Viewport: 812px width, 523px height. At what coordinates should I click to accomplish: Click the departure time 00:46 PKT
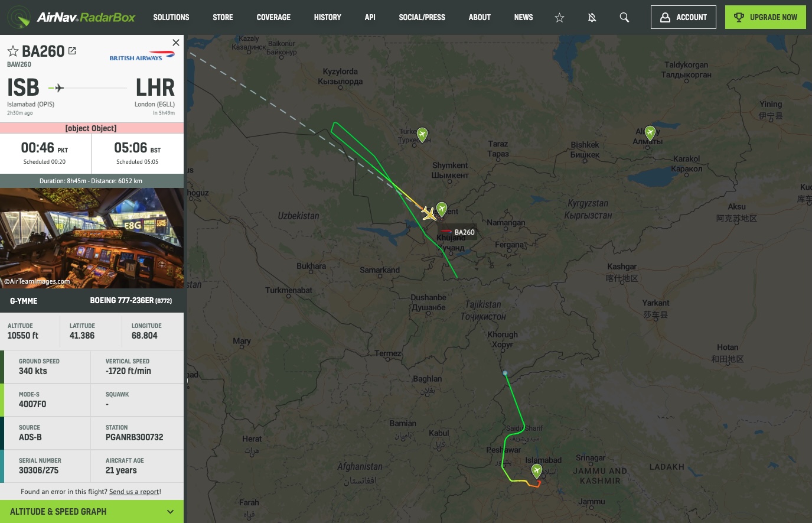pos(44,148)
